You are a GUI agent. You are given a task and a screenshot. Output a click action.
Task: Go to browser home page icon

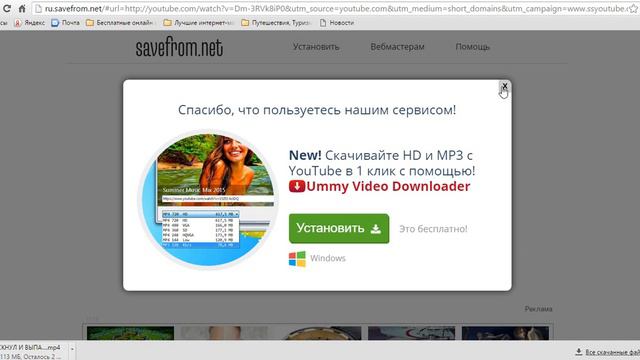point(22,8)
